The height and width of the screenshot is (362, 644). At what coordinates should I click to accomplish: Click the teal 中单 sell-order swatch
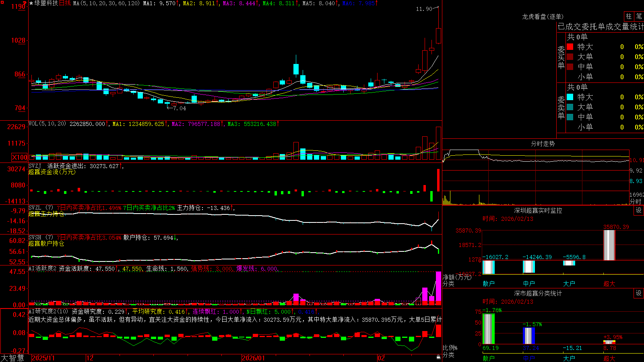point(570,117)
